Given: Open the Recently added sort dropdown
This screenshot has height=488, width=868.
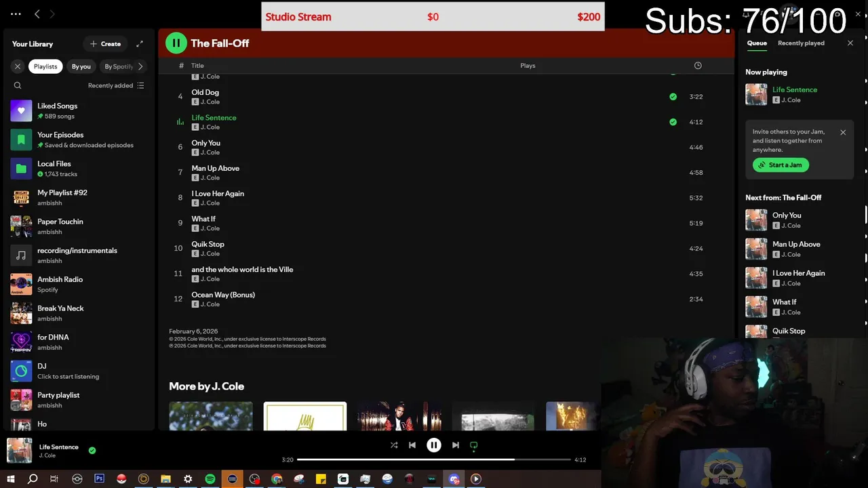Looking at the screenshot, I should [x=116, y=85].
